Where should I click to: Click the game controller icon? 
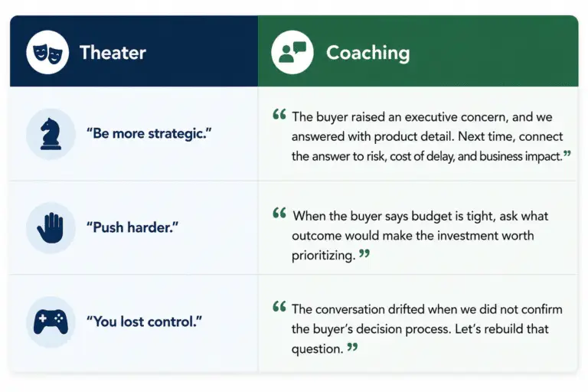[x=51, y=322]
